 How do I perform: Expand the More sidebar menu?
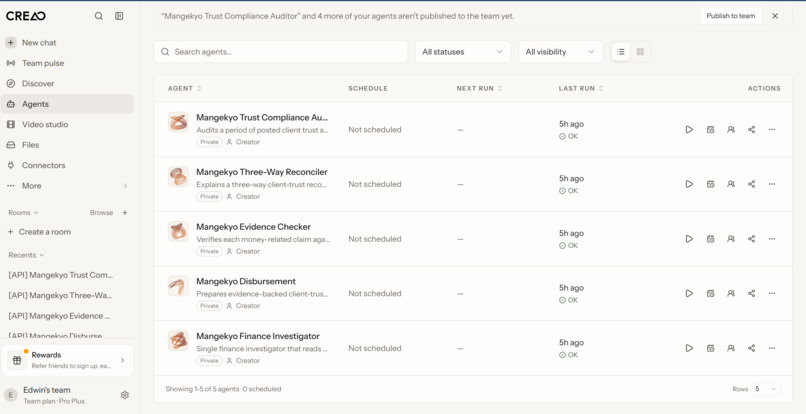click(67, 186)
